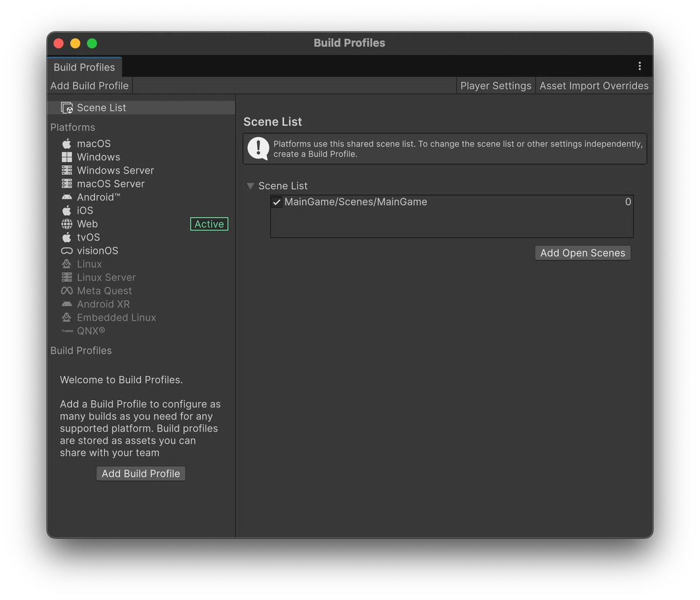Image resolution: width=700 pixels, height=600 pixels.
Task: Uncheck the MainGame scene checkbox
Action: [277, 202]
